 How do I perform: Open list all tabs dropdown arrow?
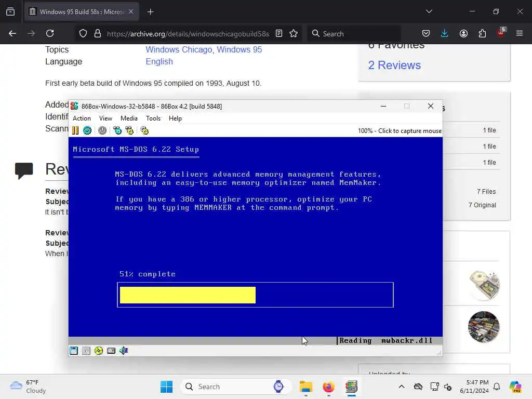point(429,11)
